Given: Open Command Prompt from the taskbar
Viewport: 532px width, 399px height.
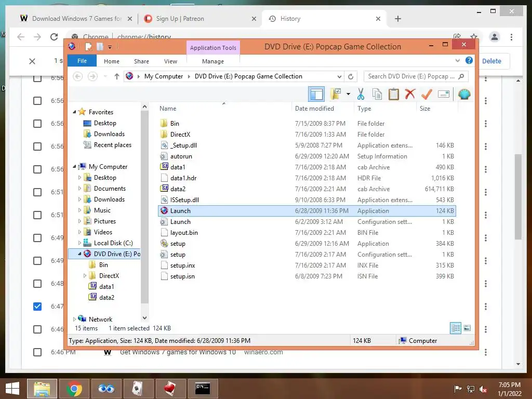Looking at the screenshot, I should tap(203, 389).
